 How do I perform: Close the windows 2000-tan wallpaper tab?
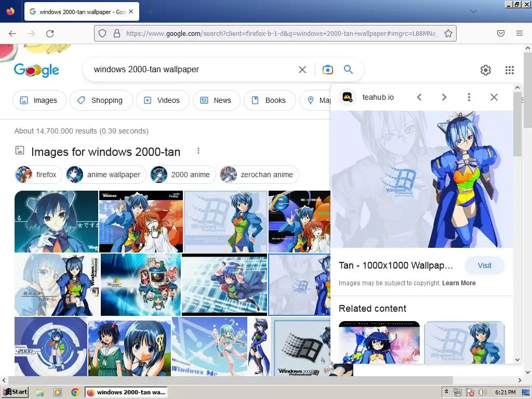click(x=131, y=11)
